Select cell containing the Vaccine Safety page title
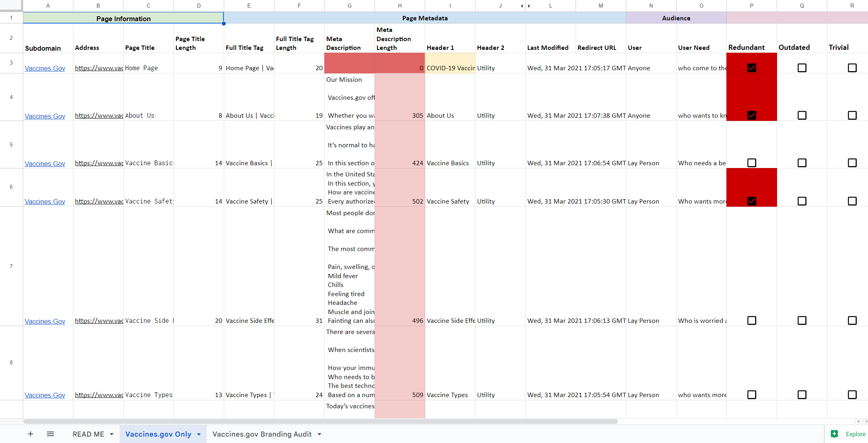The image size is (868, 443). coord(149,201)
